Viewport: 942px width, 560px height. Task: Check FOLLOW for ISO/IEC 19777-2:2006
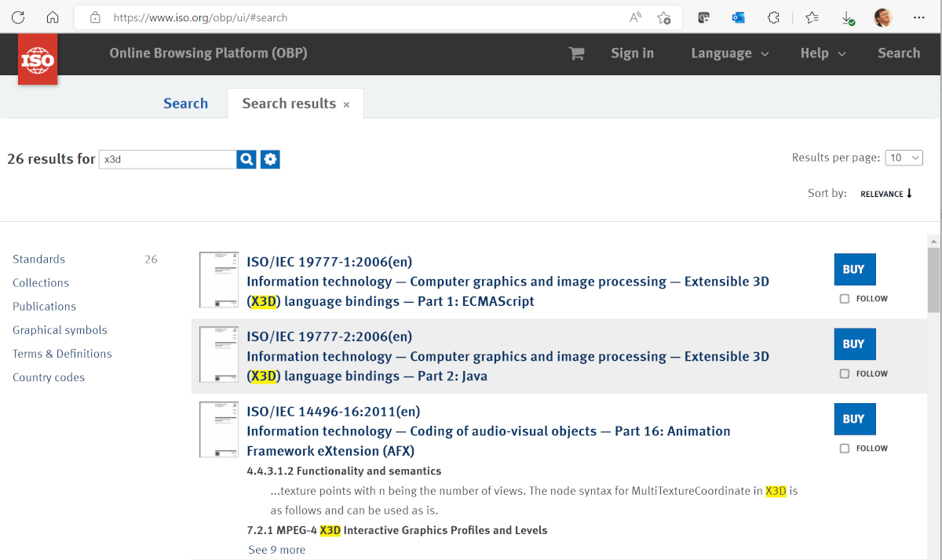tap(845, 374)
